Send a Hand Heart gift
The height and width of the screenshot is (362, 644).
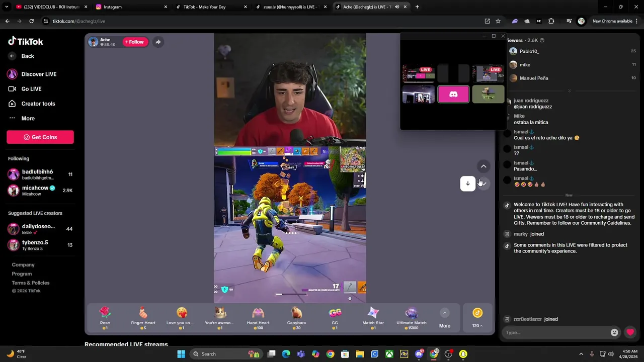point(258,319)
